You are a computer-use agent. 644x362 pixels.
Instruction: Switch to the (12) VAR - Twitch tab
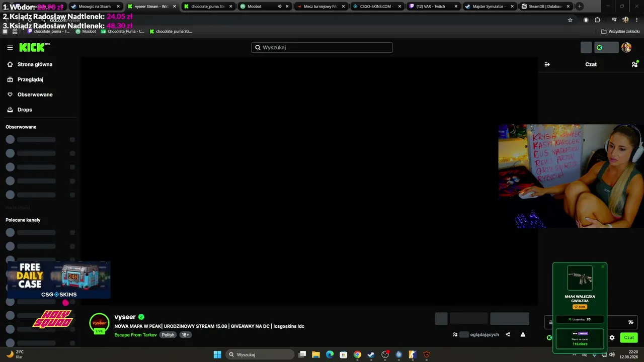pos(433,7)
